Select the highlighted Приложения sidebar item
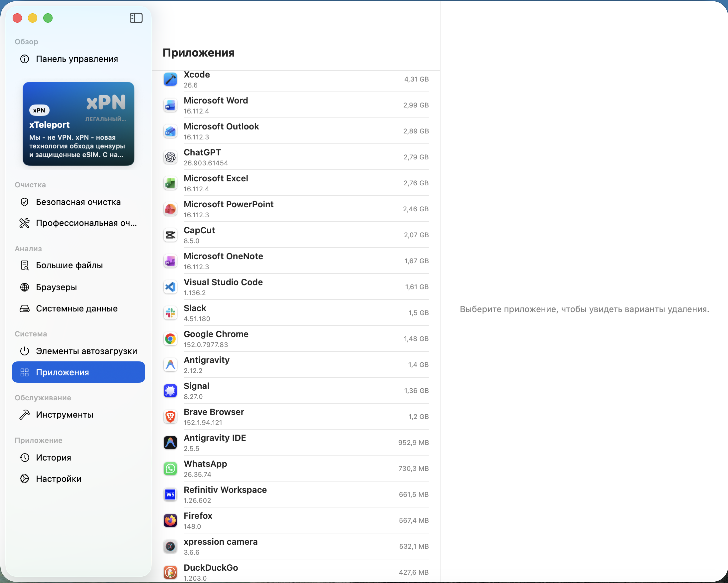728x583 pixels. (78, 373)
